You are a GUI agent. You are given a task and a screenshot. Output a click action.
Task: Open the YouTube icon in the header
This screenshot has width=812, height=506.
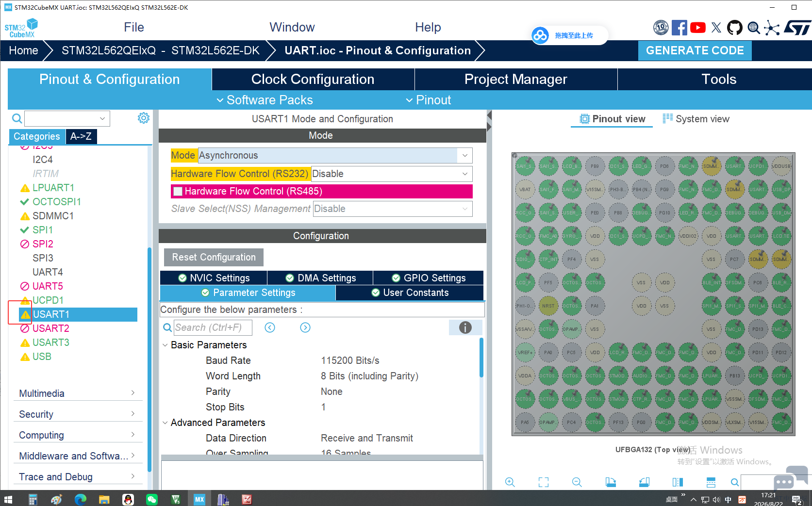click(x=698, y=28)
